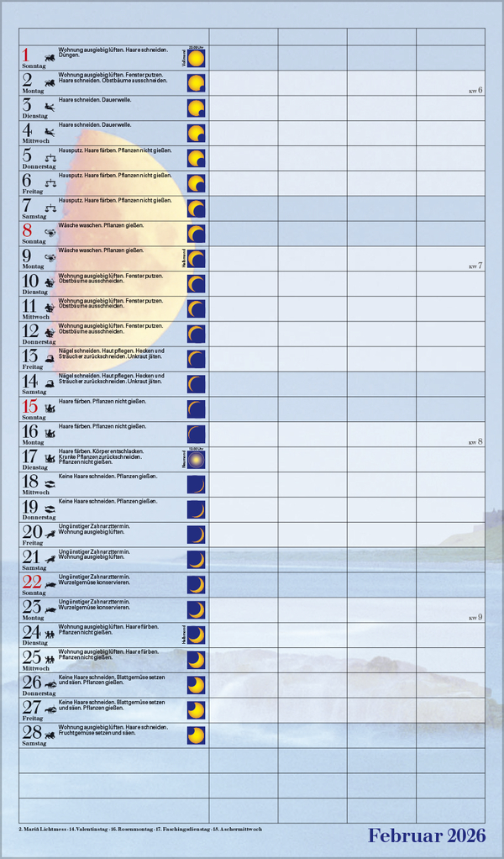Click the 'Wäsche waschen' text on Monday 9
Screen dimensions: 504x859
81,250
